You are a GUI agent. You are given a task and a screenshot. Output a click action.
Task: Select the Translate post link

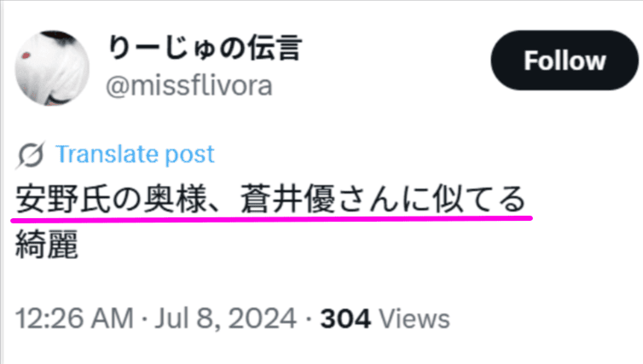(135, 154)
